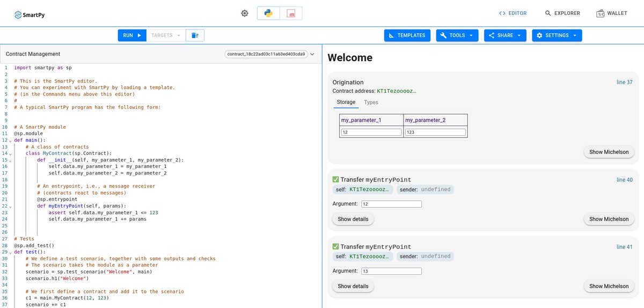Open the Tools dropdown menu
This screenshot has width=644, height=308.
click(x=457, y=35)
